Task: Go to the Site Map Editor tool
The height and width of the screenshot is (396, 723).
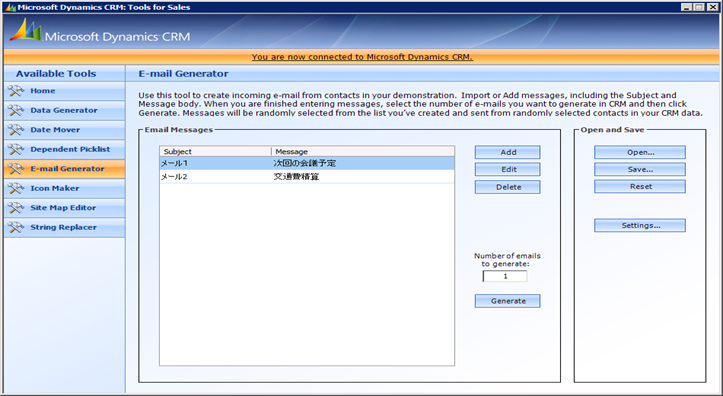Action: click(x=65, y=208)
